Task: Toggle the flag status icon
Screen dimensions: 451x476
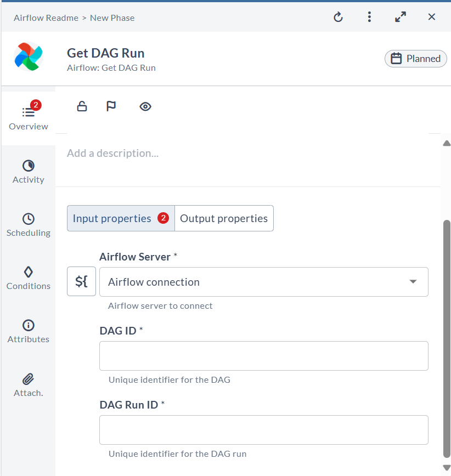Action: pyautogui.click(x=111, y=106)
